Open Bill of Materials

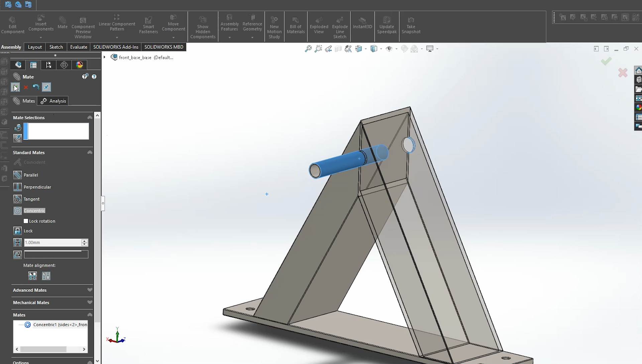296,25
